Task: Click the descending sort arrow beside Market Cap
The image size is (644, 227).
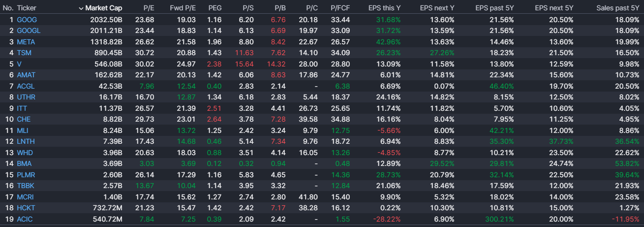Action: pos(81,8)
